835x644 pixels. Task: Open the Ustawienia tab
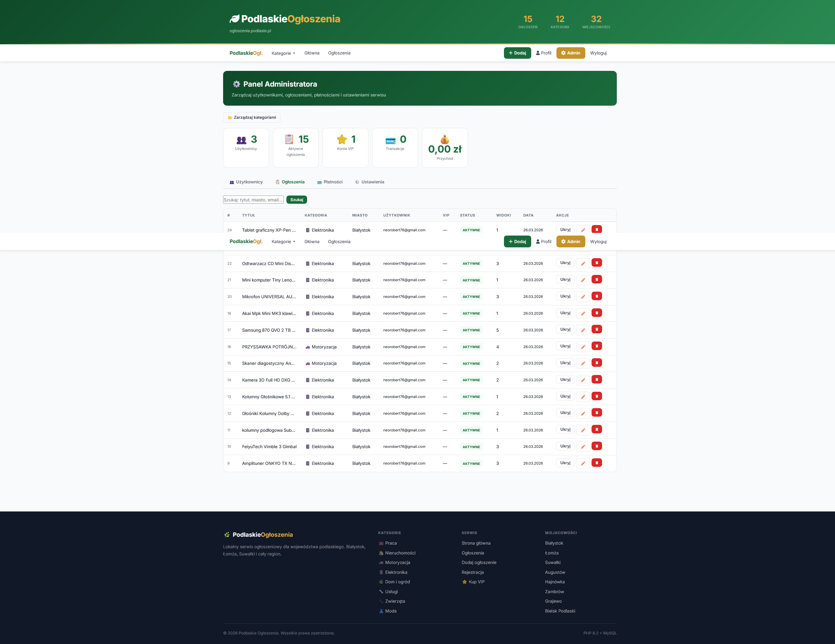tap(369, 182)
